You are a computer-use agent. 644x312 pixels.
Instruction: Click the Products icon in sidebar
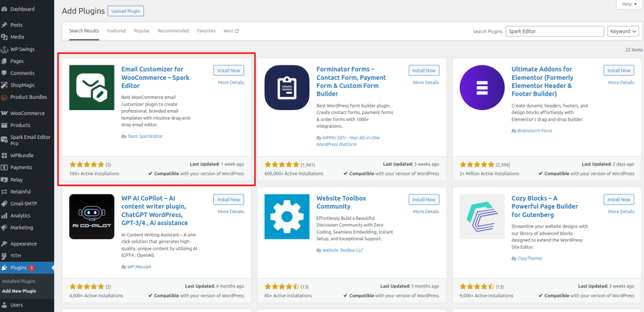(4, 125)
